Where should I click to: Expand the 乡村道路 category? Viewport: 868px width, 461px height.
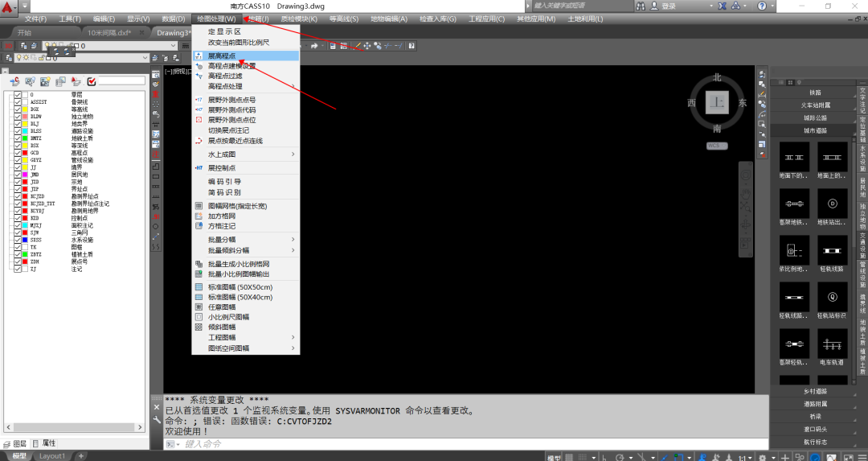pyautogui.click(x=813, y=391)
